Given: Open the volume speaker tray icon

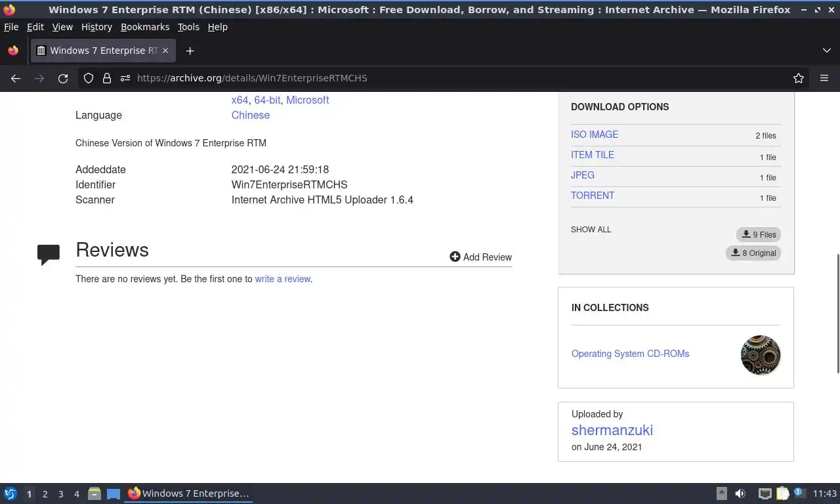Looking at the screenshot, I should pos(740,493).
